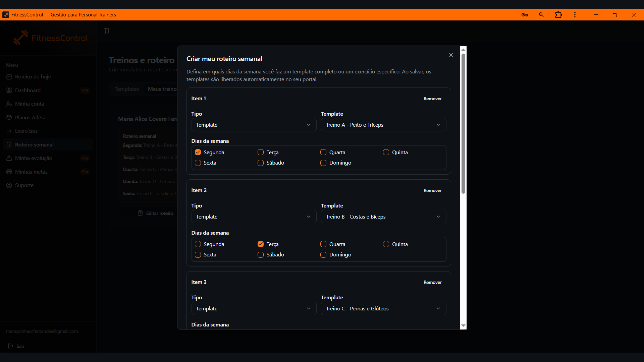Open Treino C - Pernas e Glúteos dropdown

click(x=383, y=308)
